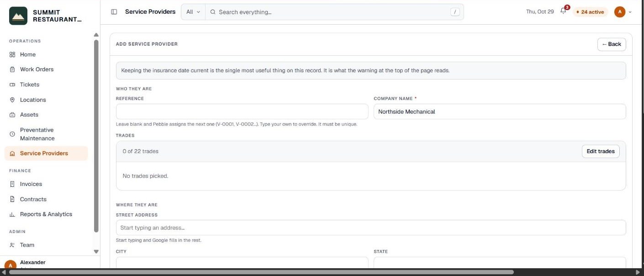Click the insurance date notice banner
The height and width of the screenshot is (276, 644).
[x=371, y=71]
